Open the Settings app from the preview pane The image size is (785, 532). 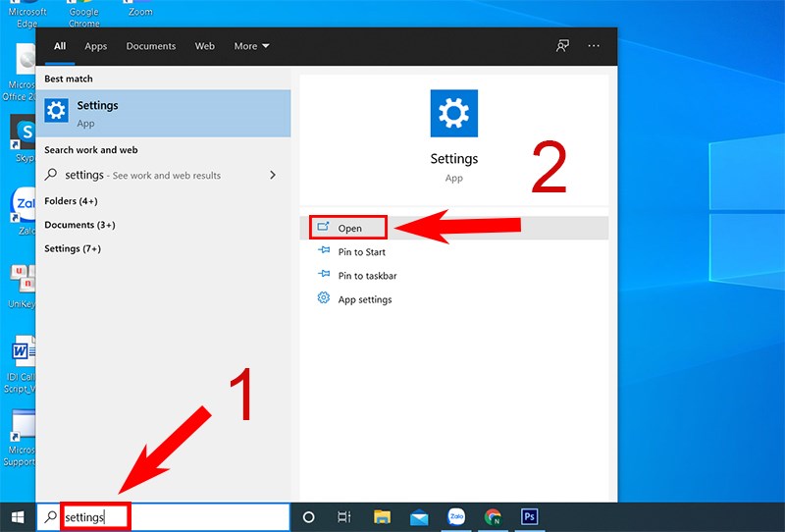click(x=454, y=228)
